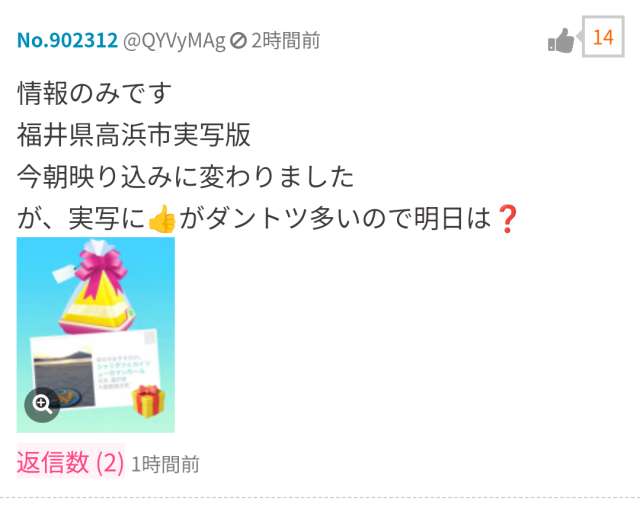This screenshot has width=640, height=507.
Task: Open post number No.902312 link
Action: pyautogui.click(x=67, y=40)
